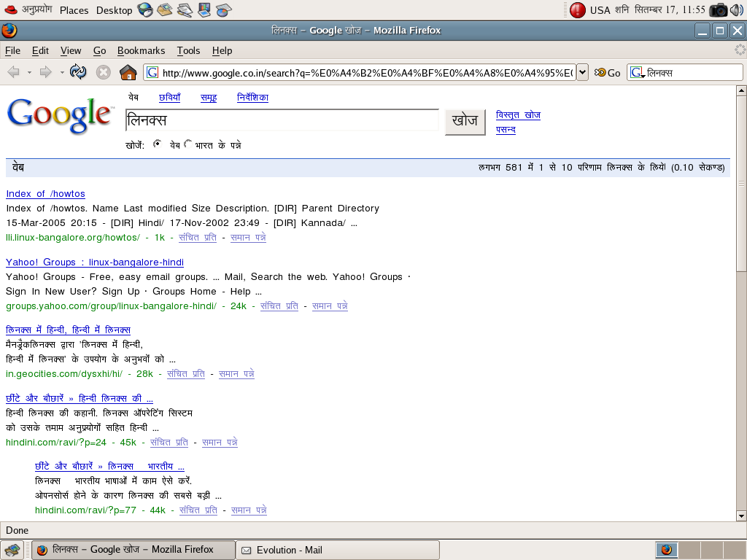Select the भारत के पन्ने radio button

coord(188,144)
